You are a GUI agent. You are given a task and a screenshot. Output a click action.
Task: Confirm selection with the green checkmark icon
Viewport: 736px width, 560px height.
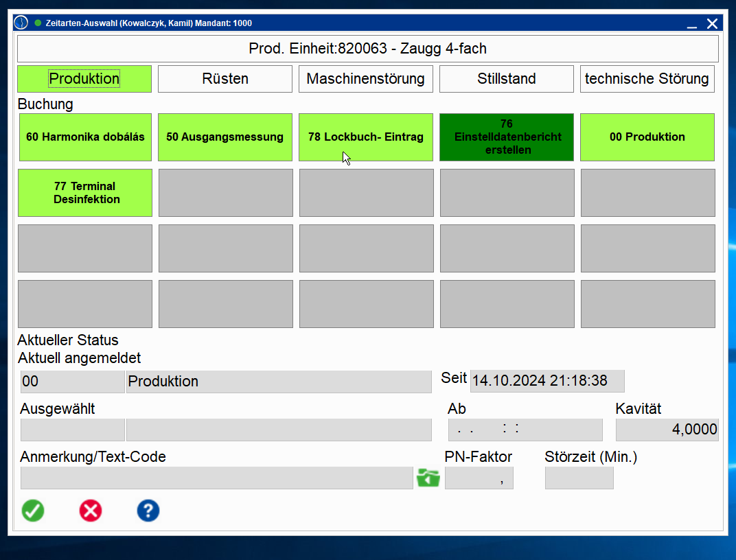33,511
